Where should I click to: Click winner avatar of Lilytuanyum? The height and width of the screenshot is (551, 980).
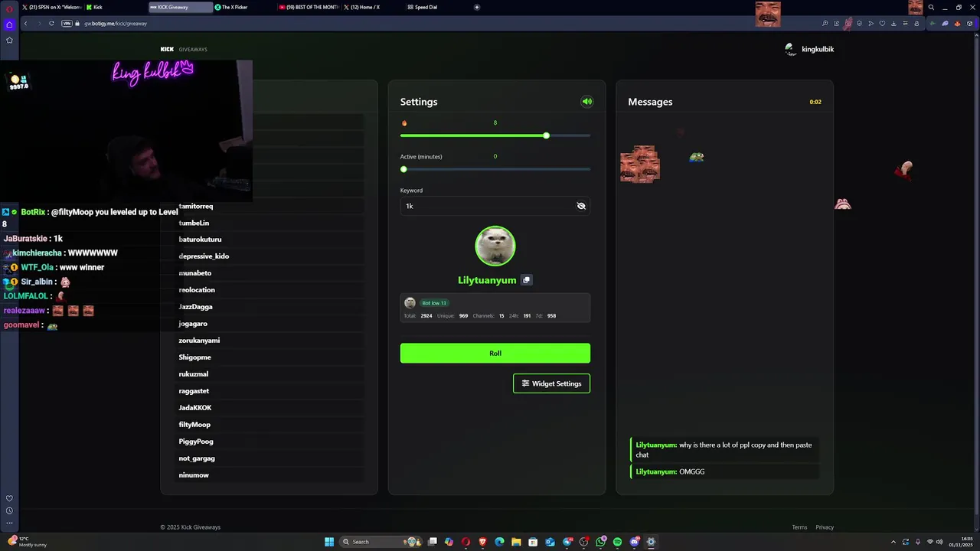point(495,246)
